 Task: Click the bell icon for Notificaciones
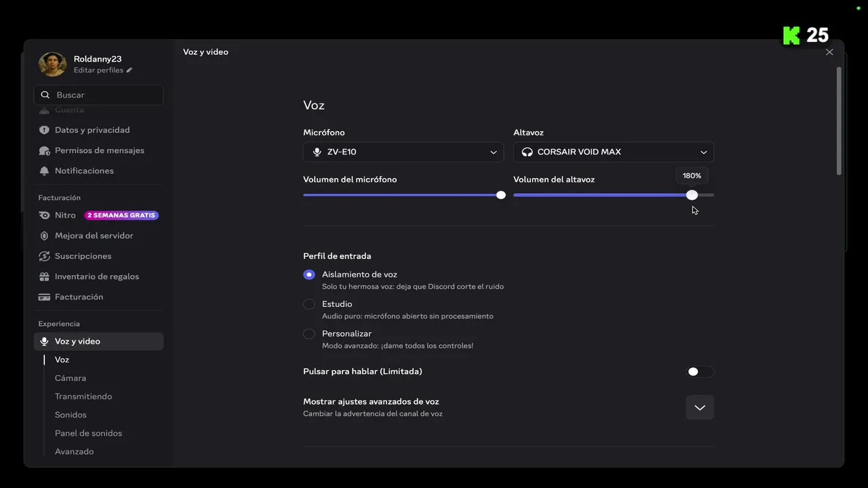(x=44, y=171)
